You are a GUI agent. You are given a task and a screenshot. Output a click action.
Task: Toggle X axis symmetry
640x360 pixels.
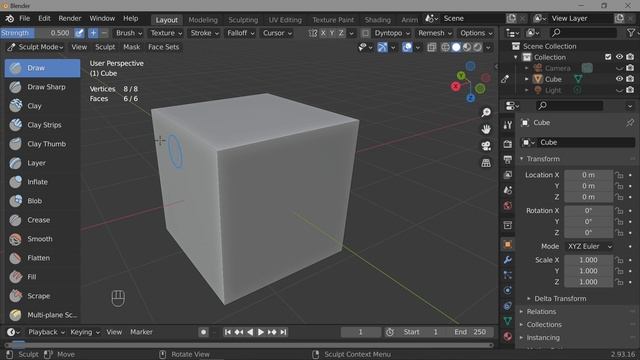tap(323, 33)
